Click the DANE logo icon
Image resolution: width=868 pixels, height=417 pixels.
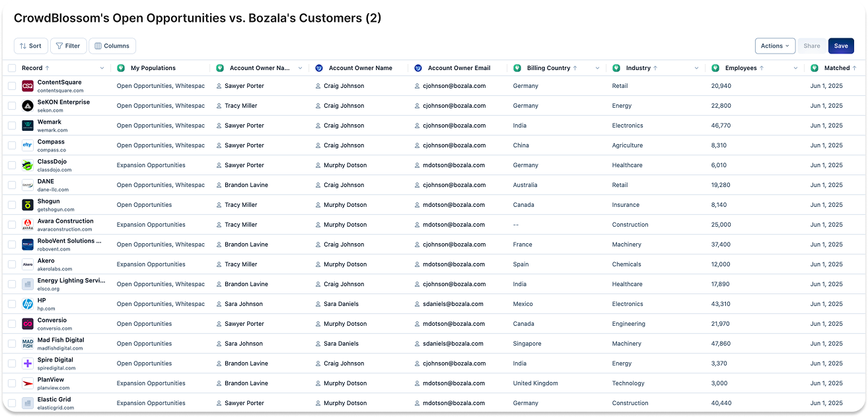point(28,185)
